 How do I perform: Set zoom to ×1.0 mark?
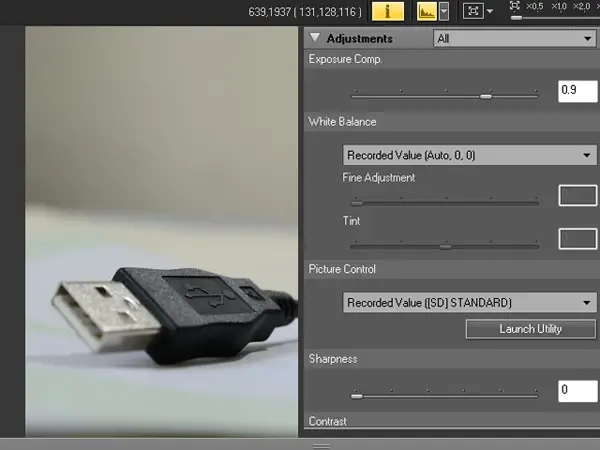(559, 7)
